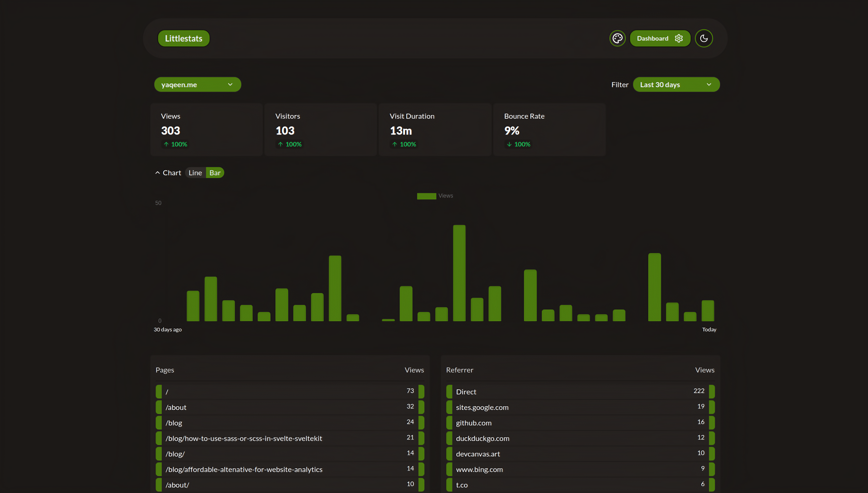Select the Bounce Rate stat card
The image size is (868, 493).
pyautogui.click(x=550, y=129)
